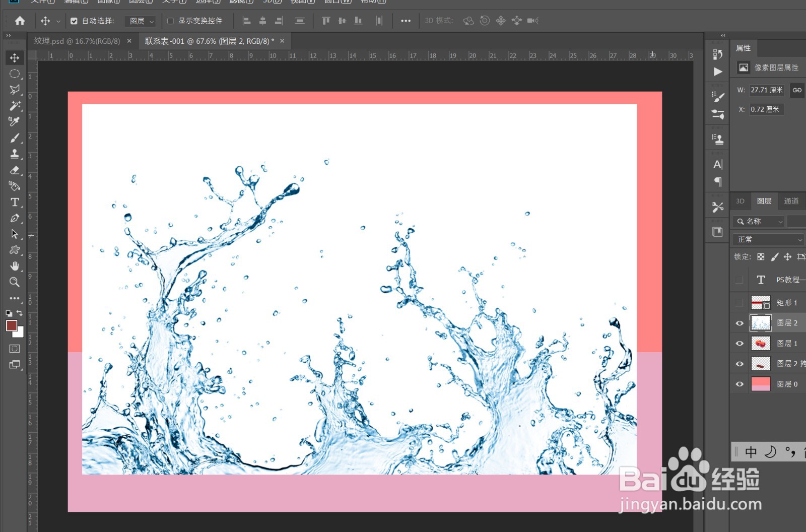Close the 纹理.psd tab
This screenshot has height=532, width=806.
tap(129, 41)
